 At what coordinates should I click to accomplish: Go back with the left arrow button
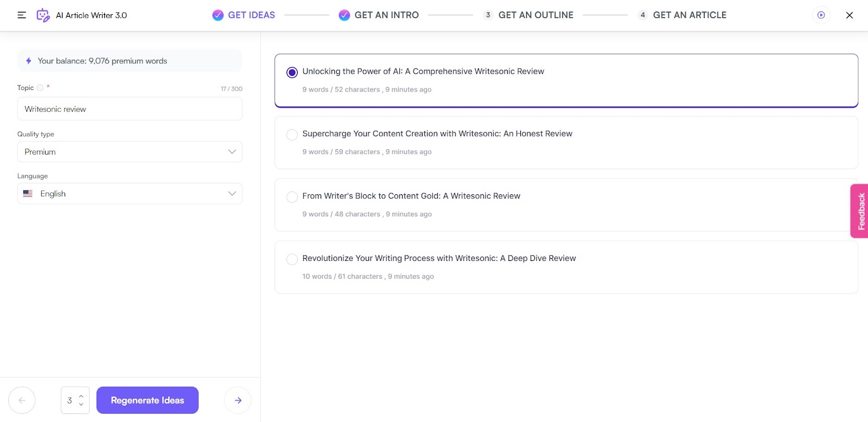22,400
